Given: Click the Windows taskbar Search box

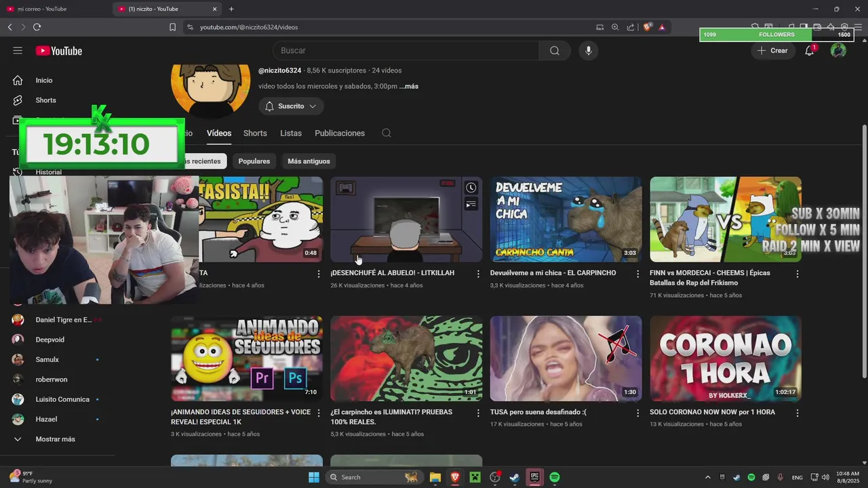Looking at the screenshot, I should (374, 477).
